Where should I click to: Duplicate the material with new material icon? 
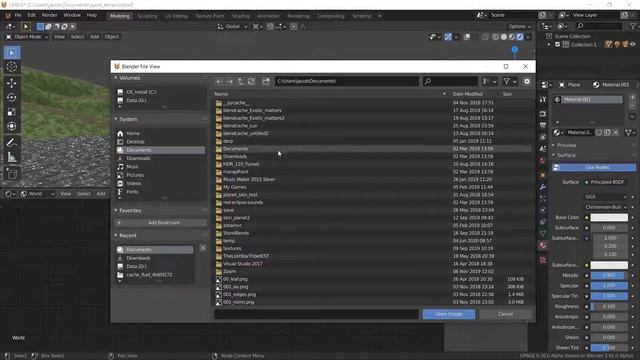607,132
